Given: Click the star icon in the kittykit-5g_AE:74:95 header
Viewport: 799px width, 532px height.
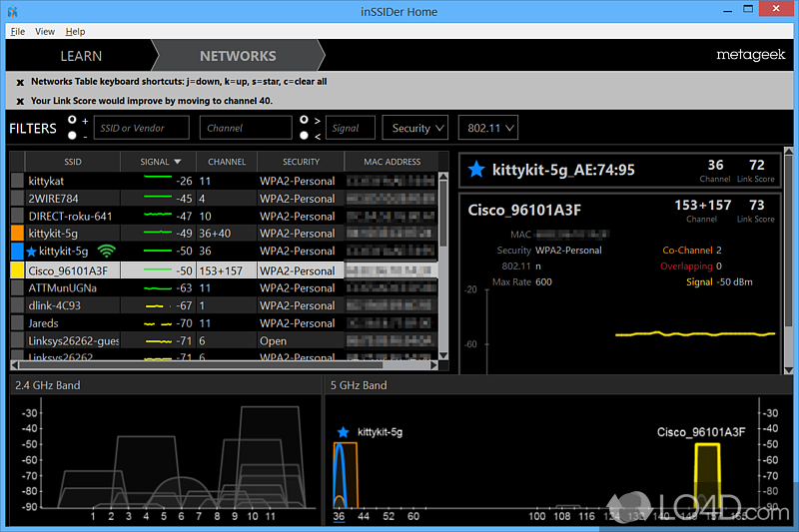Looking at the screenshot, I should pyautogui.click(x=476, y=170).
